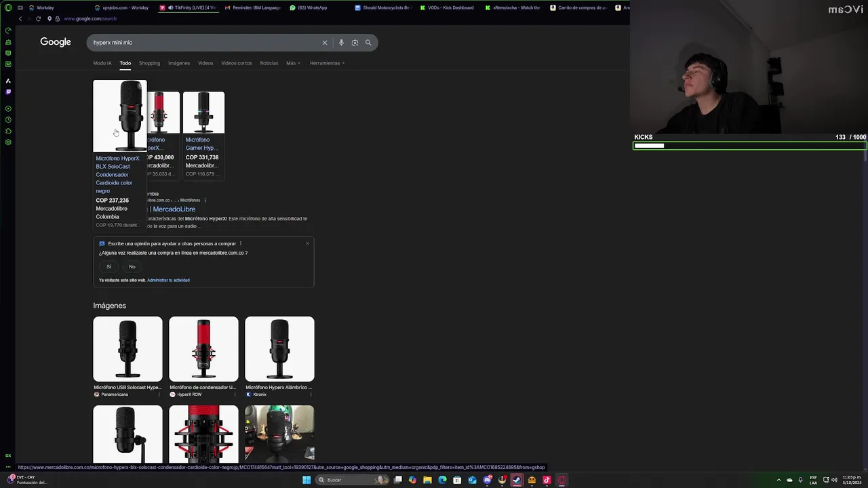Open Twitch panel in Opera sidebar
This screenshot has height=488, width=868.
(x=8, y=91)
